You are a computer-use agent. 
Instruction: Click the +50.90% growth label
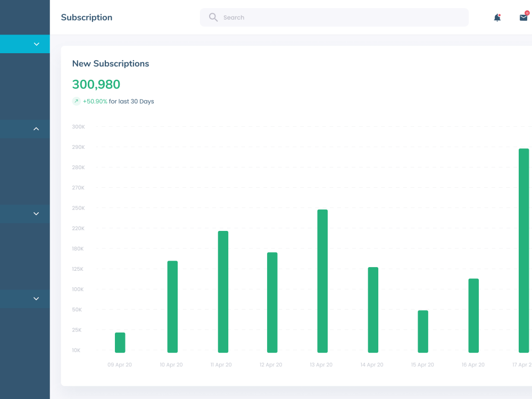coord(95,102)
